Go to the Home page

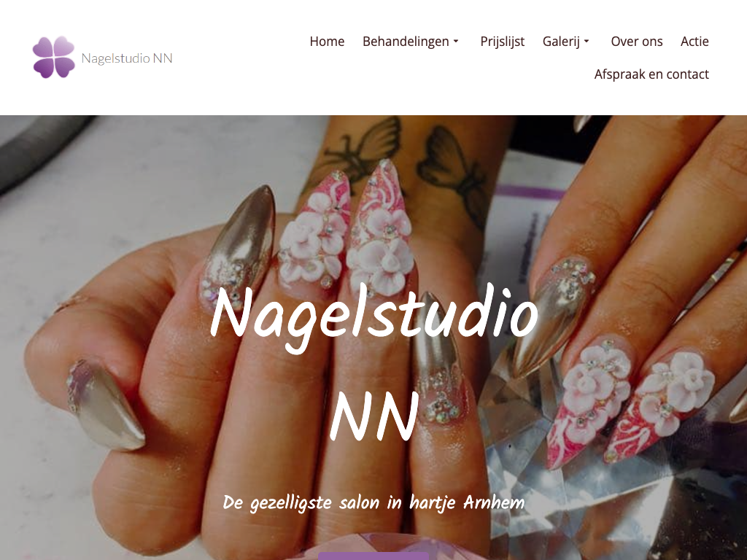pos(327,42)
